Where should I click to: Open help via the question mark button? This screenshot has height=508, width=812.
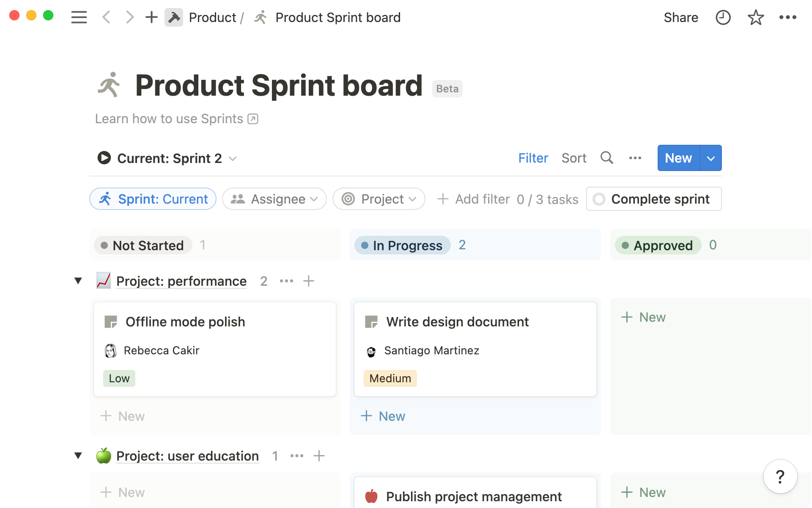pos(780,476)
